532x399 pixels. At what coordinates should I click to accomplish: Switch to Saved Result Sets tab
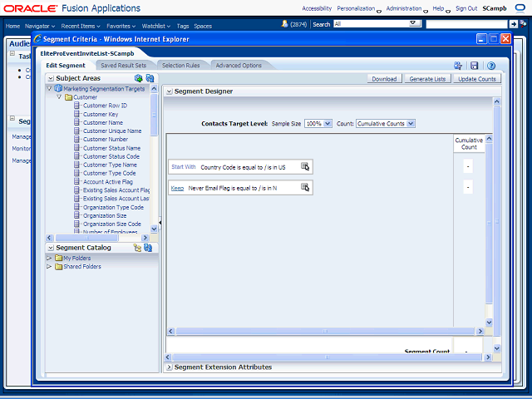click(x=124, y=66)
